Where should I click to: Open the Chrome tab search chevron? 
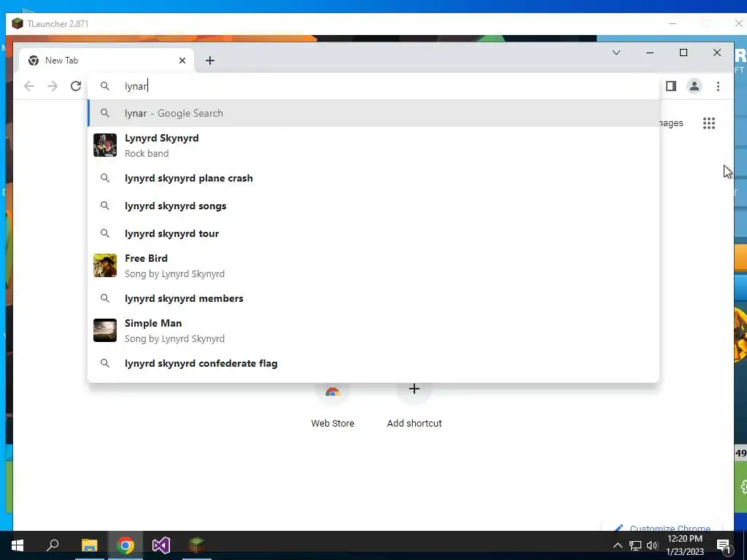[x=616, y=52]
